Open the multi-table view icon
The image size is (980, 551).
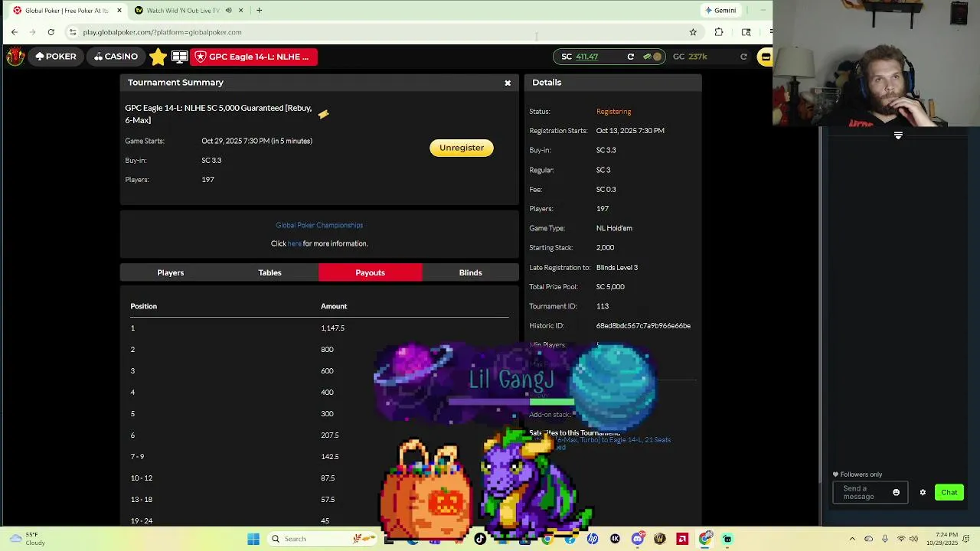[x=180, y=57]
